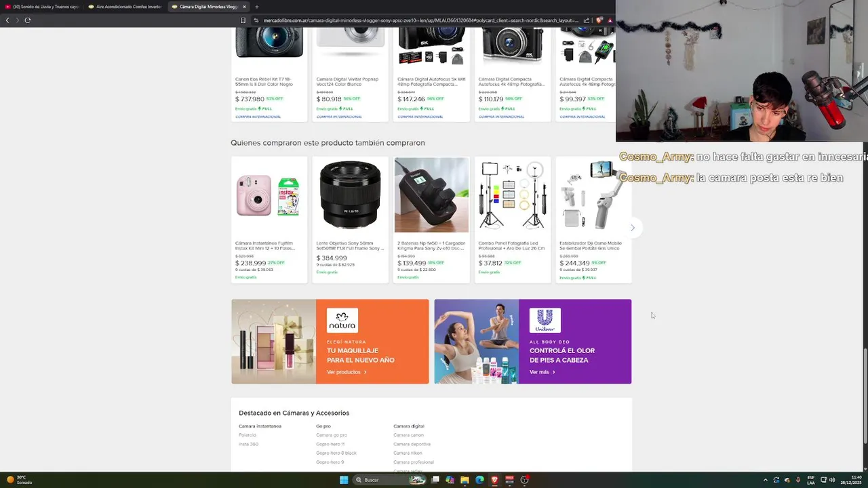Open 'Camara nikon' link
The image size is (868, 488).
(x=408, y=453)
